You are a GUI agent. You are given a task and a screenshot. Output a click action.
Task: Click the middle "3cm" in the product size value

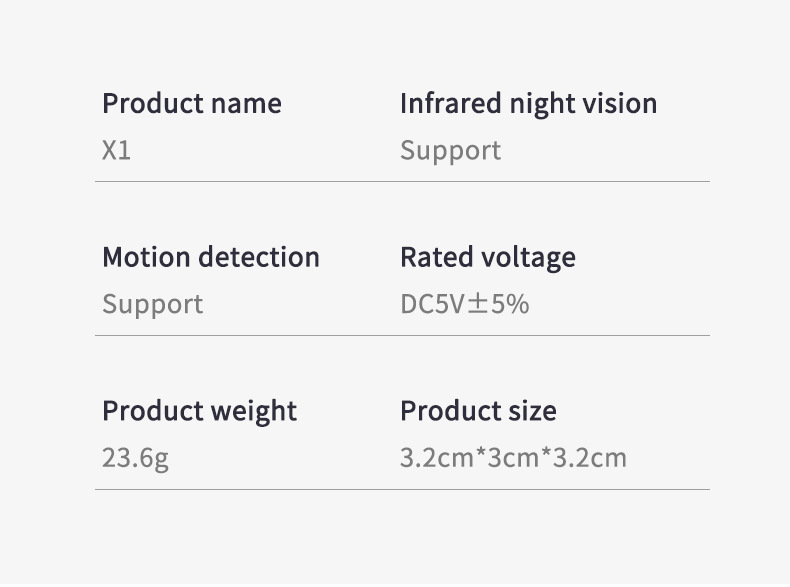[513, 458]
